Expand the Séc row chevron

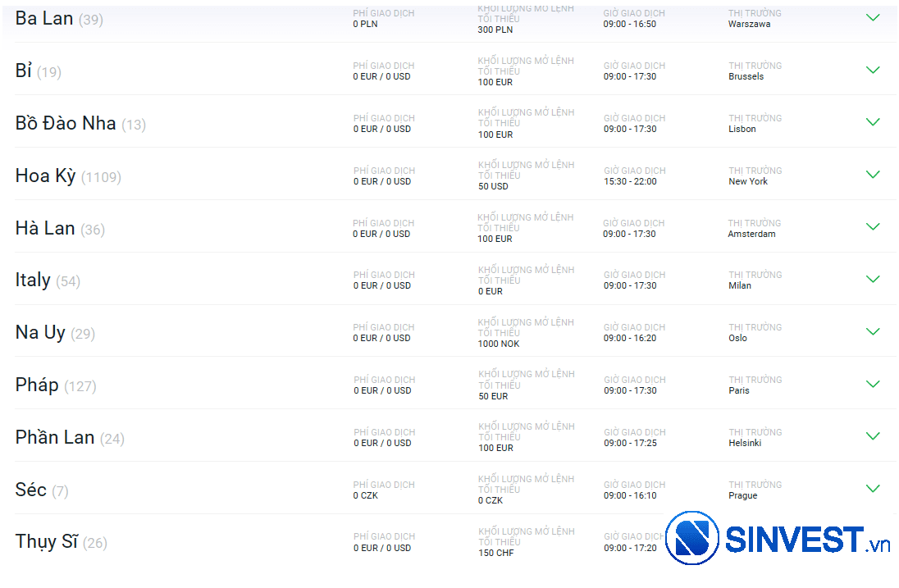click(873, 488)
